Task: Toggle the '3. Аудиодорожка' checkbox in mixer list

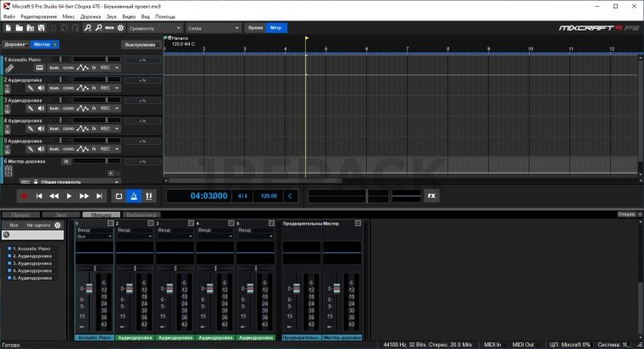Action: (9, 263)
